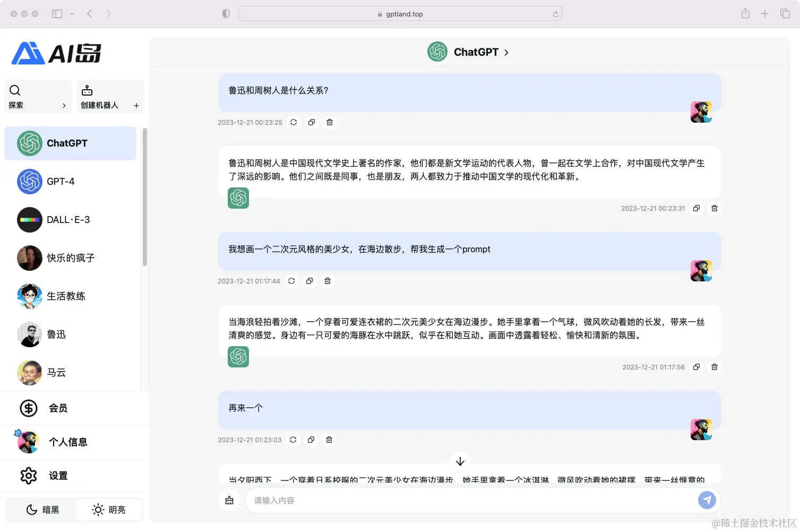Open 个人信息 profile page

click(x=74, y=442)
